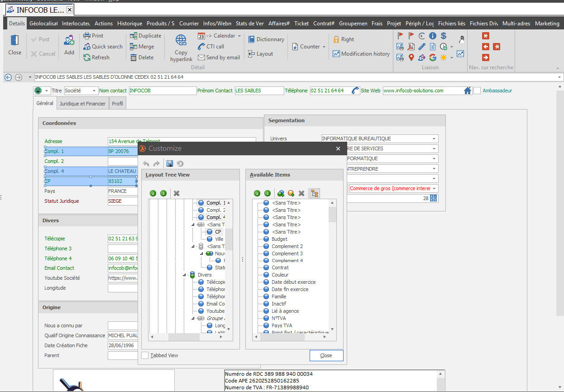Delete selected item in Layout Tree View

point(177,193)
